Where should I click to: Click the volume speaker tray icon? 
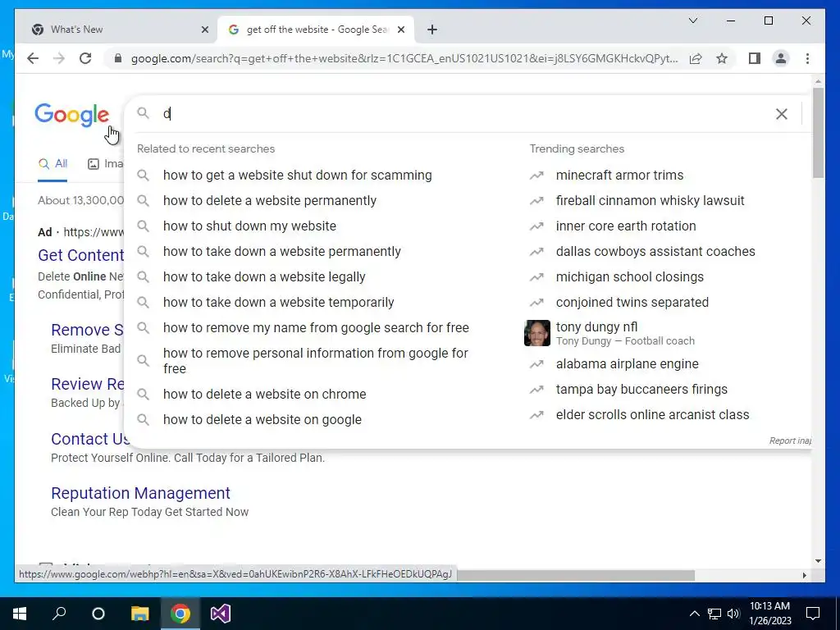coord(733,614)
